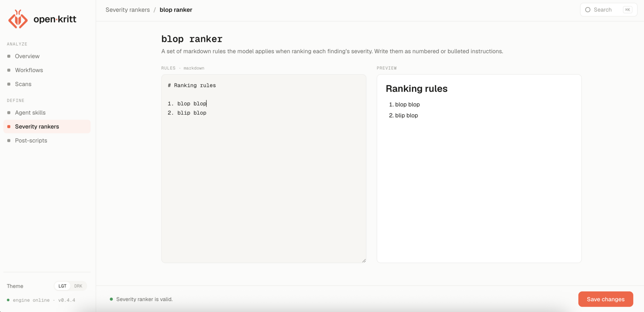
Task: Click the open-kritt bug logo
Action: [x=18, y=19]
